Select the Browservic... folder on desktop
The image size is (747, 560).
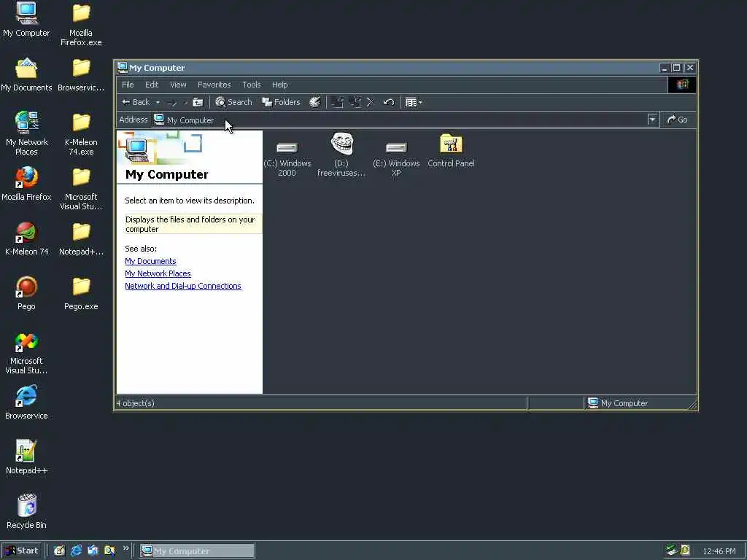coord(81,74)
